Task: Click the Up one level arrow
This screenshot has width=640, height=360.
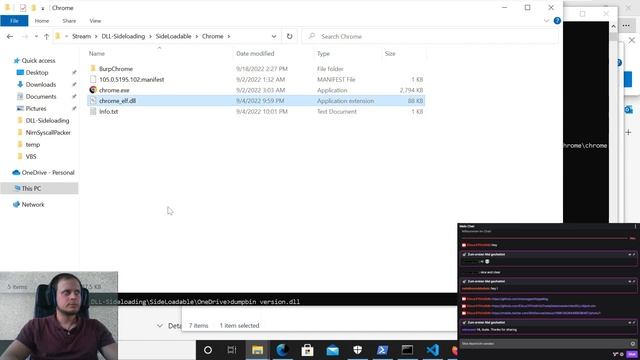Action: [47, 36]
